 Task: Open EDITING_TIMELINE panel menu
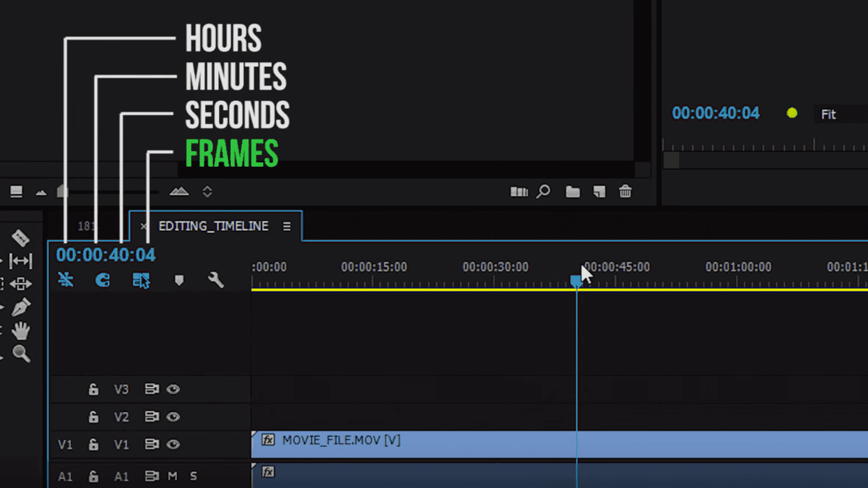click(287, 226)
